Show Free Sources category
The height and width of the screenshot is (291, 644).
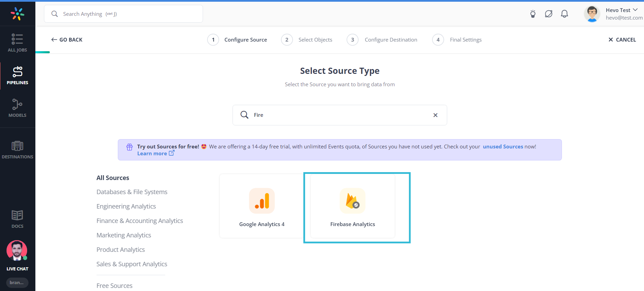tap(114, 286)
